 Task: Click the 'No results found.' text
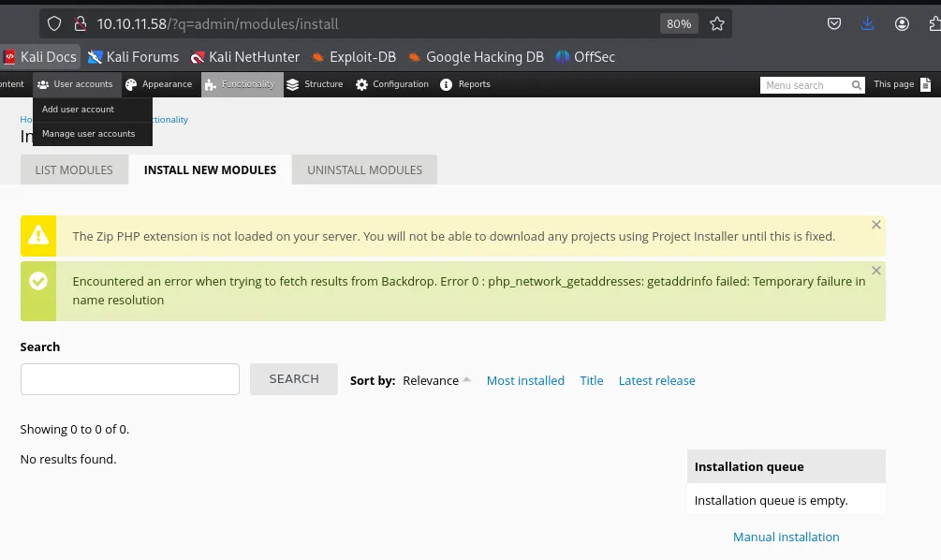(x=68, y=459)
